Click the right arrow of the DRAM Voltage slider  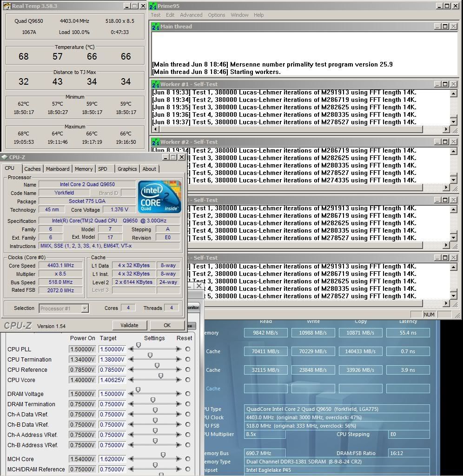(179, 394)
